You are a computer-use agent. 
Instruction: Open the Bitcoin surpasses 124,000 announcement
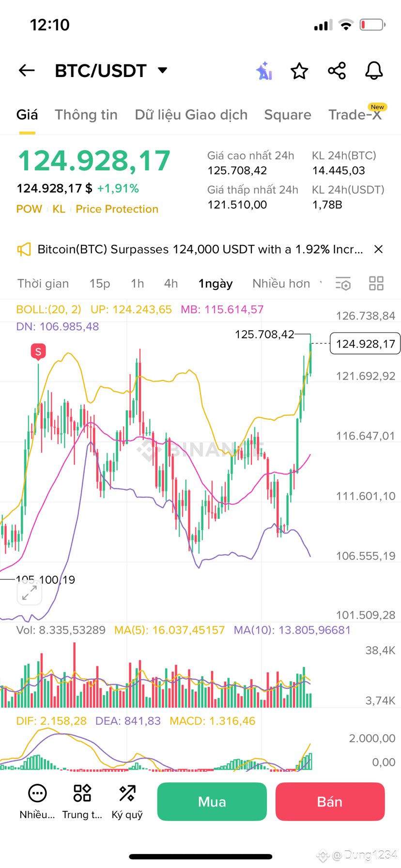200,249
